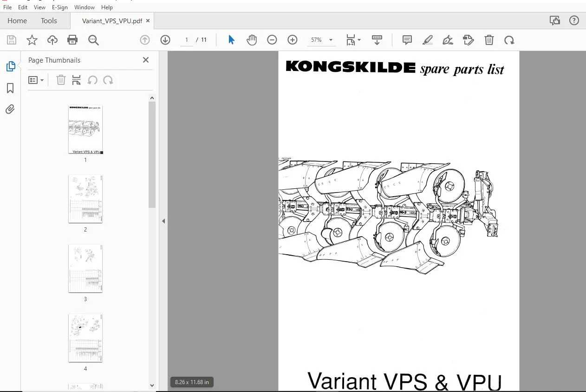Screen dimensions: 586x392
Task: Close the Page Thumbnails panel
Action: pos(146,60)
